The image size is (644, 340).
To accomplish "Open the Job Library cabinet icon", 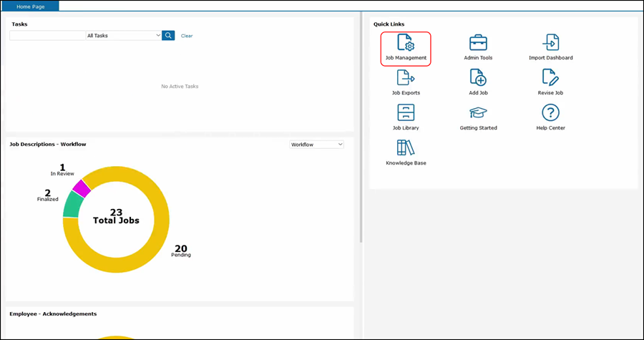I will point(406,113).
